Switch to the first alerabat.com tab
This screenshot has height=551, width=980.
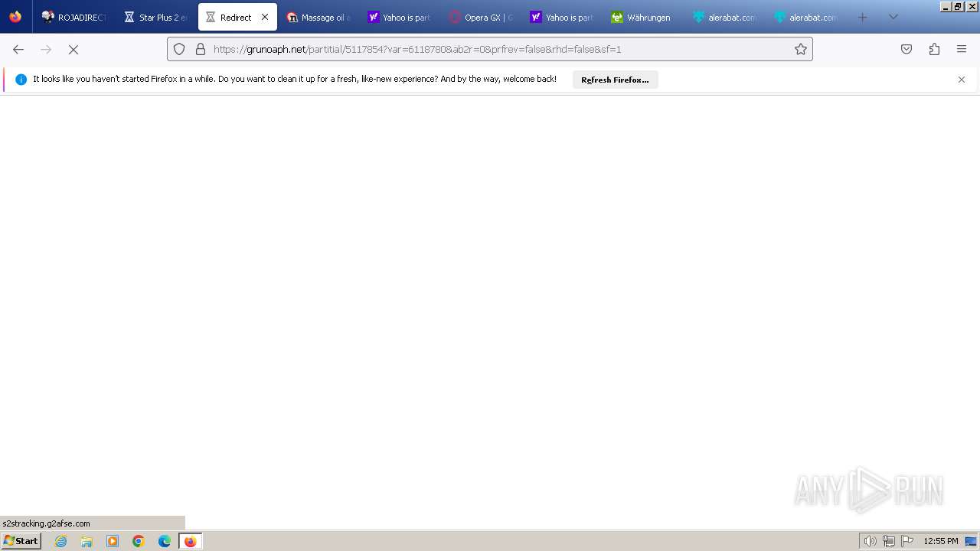[x=724, y=17]
